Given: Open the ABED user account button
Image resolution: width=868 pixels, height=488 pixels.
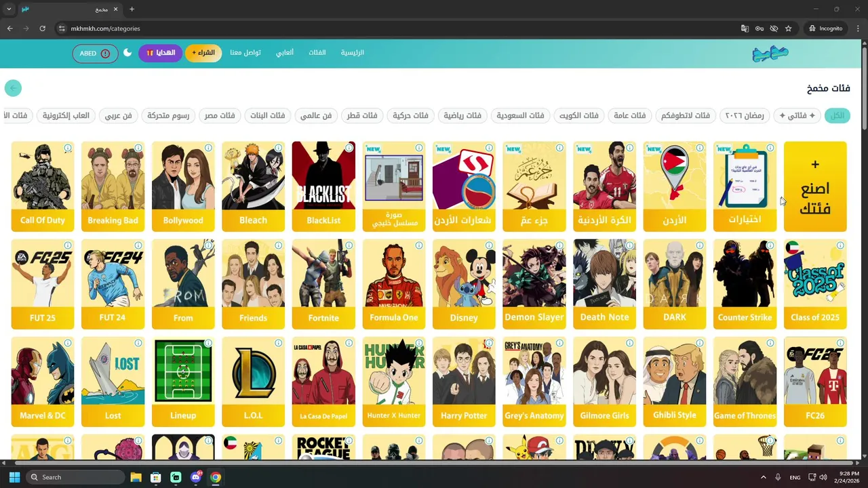Looking at the screenshot, I should coord(95,54).
